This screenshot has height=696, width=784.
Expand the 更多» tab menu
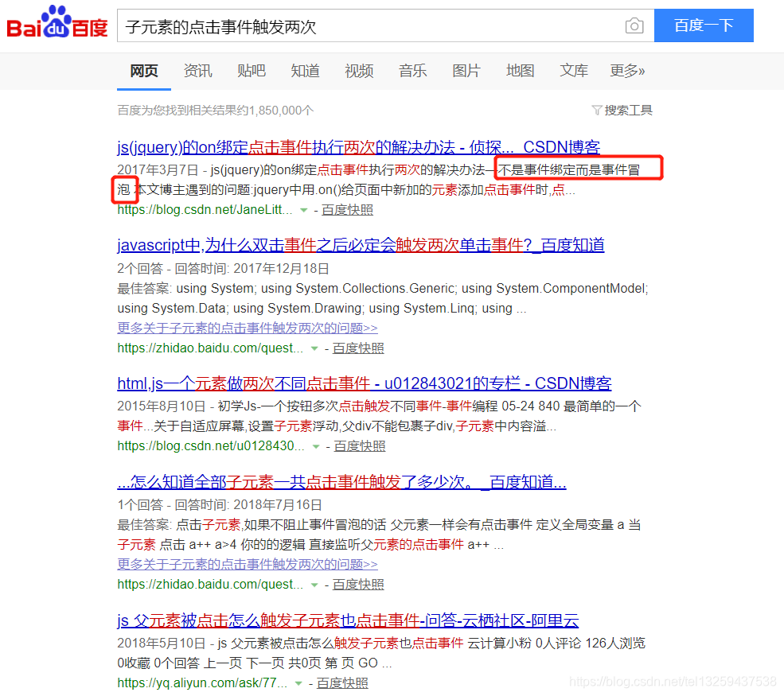tap(627, 71)
